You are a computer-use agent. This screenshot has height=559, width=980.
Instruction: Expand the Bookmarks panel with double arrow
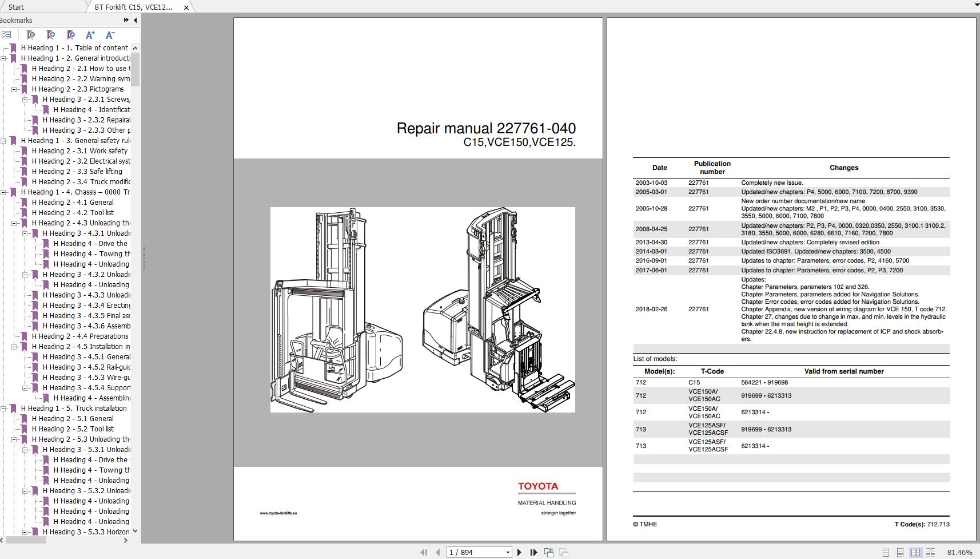pyautogui.click(x=126, y=20)
